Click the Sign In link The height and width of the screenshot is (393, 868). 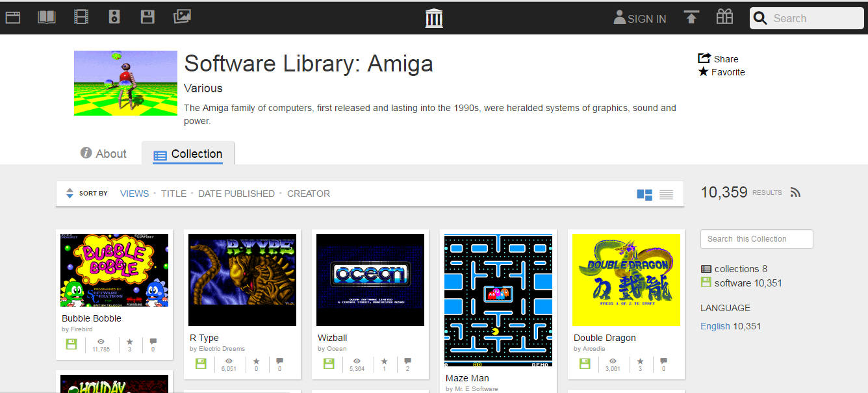[x=640, y=19]
